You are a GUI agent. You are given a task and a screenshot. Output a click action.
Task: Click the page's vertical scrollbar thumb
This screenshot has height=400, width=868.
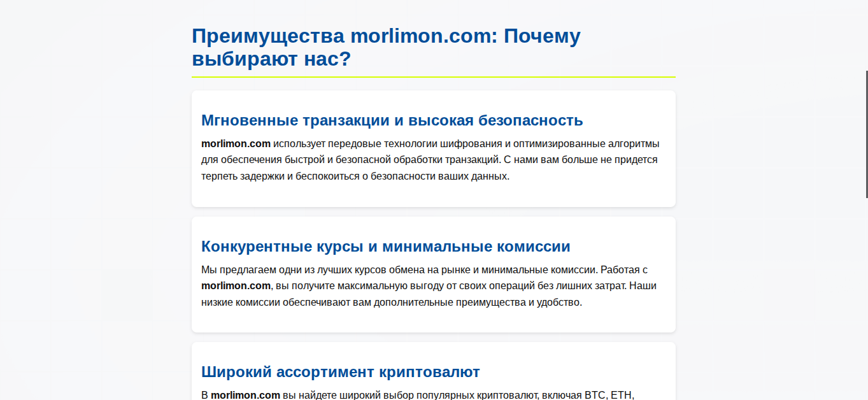tap(866, 134)
